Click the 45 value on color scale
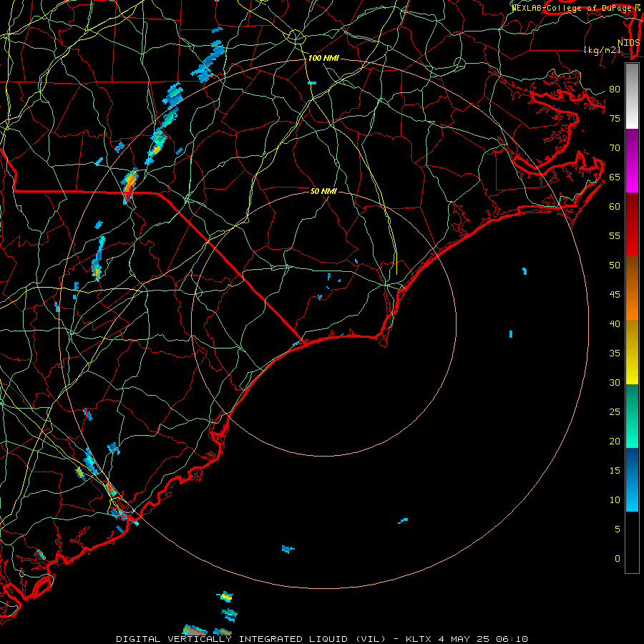This screenshot has width=644, height=644. click(615, 295)
